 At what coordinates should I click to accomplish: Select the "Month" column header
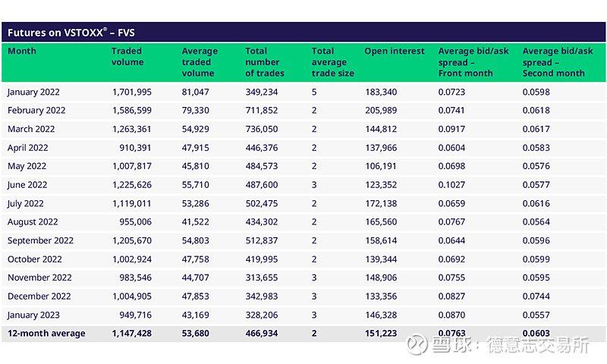click(x=22, y=52)
